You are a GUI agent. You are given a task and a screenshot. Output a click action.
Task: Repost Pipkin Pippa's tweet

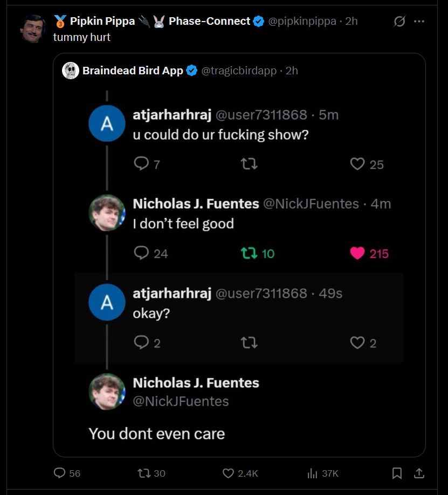point(144,473)
